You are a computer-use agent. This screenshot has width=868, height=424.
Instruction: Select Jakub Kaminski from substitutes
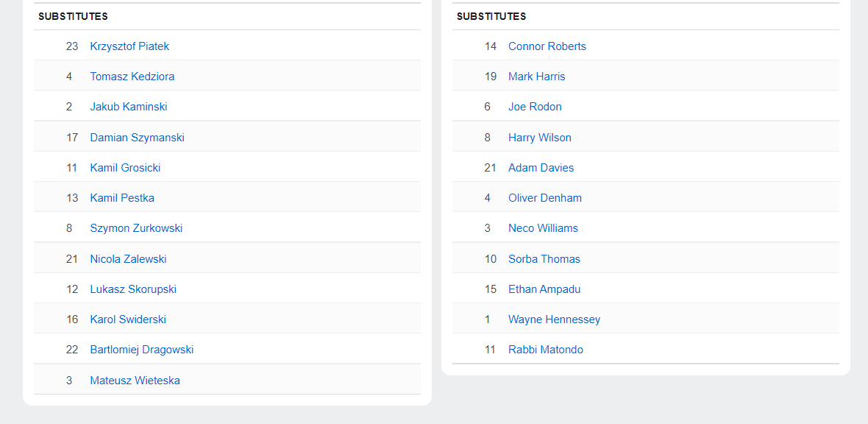click(129, 107)
